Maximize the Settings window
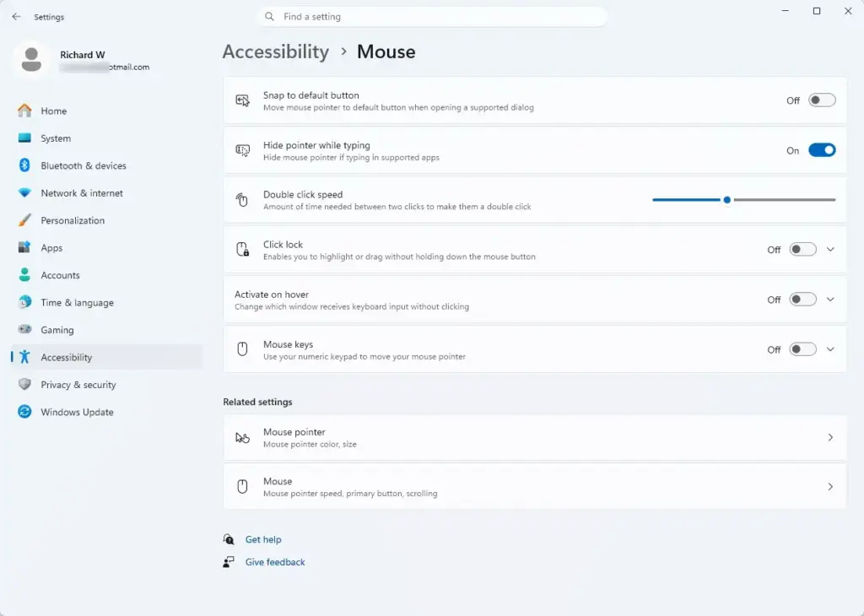Screen dimensions: 864x616 (x=817, y=11)
